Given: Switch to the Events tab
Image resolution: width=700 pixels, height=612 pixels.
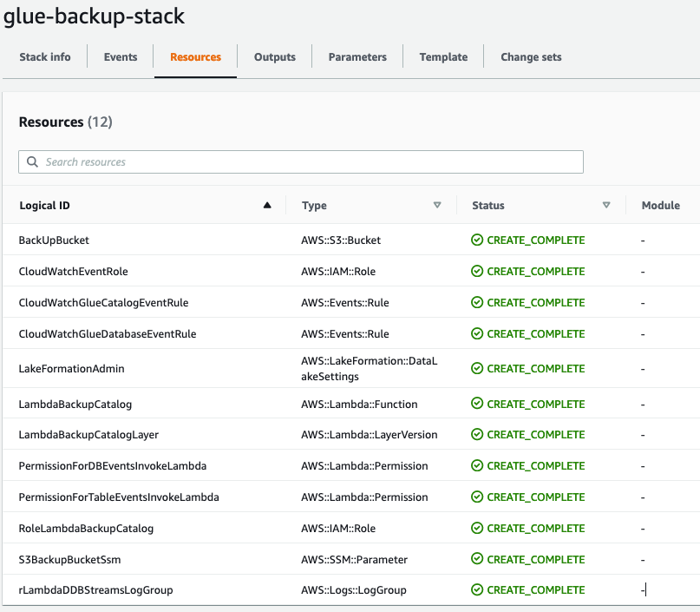Looking at the screenshot, I should point(121,57).
